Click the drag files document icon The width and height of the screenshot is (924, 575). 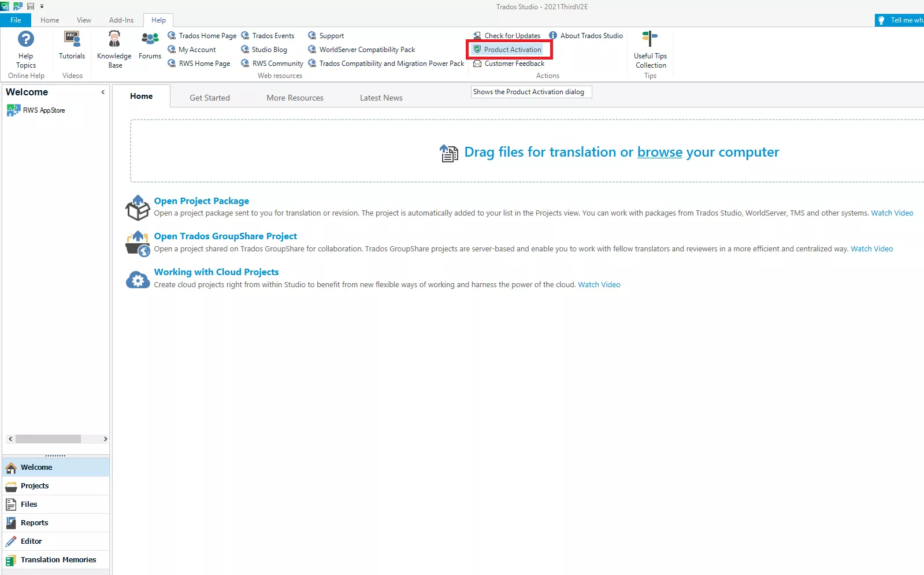click(449, 153)
